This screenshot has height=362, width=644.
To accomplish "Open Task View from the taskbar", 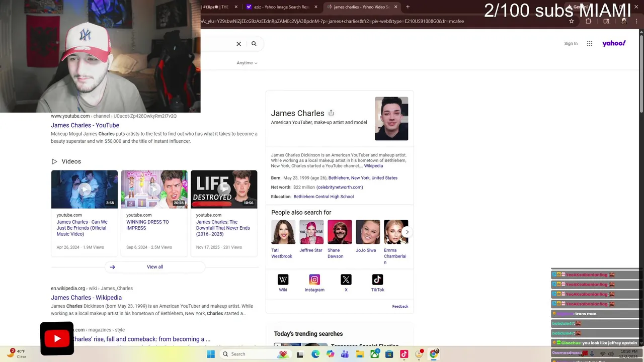I will point(300,354).
